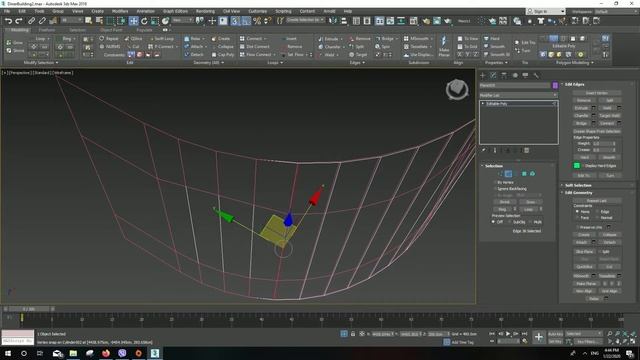The height and width of the screenshot is (360, 640).
Task: Toggle the Percent Snap icon
Action: (257, 21)
